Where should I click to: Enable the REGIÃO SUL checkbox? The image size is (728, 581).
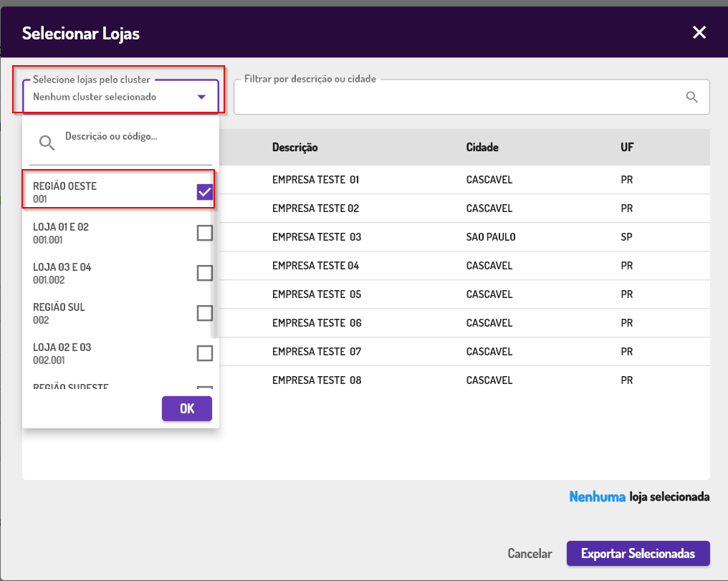204,313
